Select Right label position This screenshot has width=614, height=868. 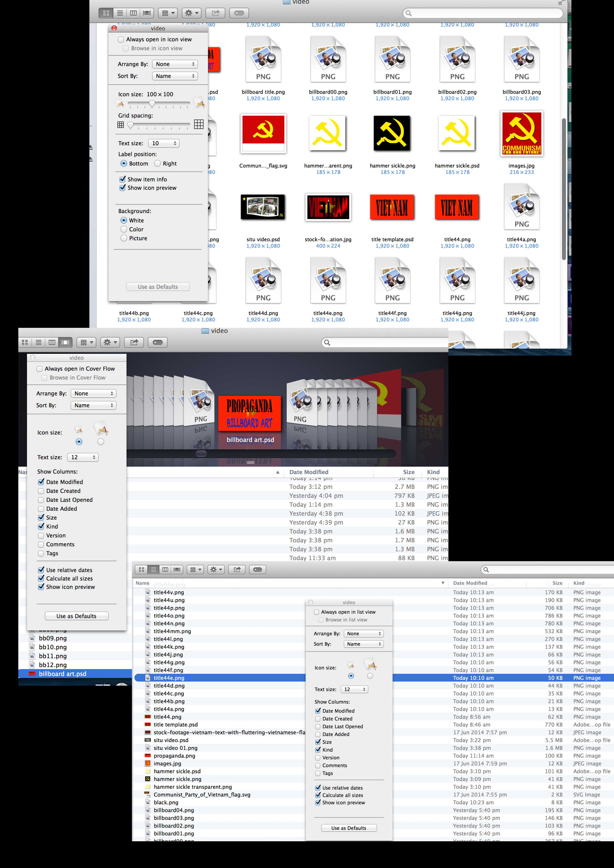pos(157,164)
